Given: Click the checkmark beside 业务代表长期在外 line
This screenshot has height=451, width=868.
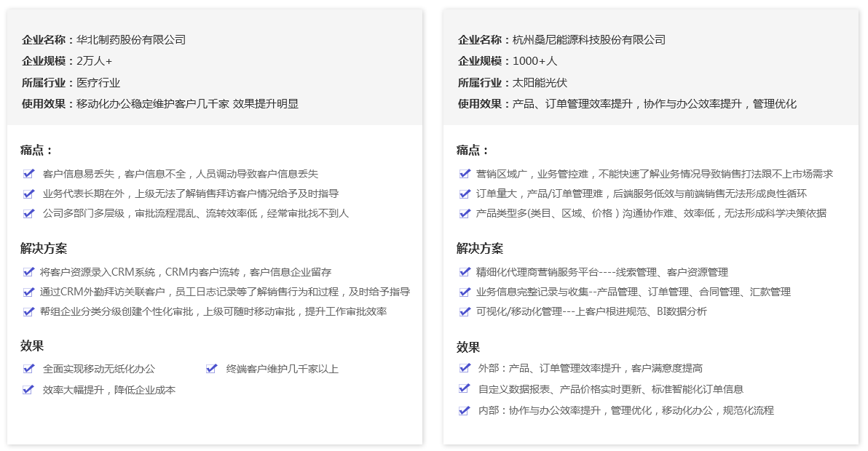Looking at the screenshot, I should pyautogui.click(x=29, y=193).
